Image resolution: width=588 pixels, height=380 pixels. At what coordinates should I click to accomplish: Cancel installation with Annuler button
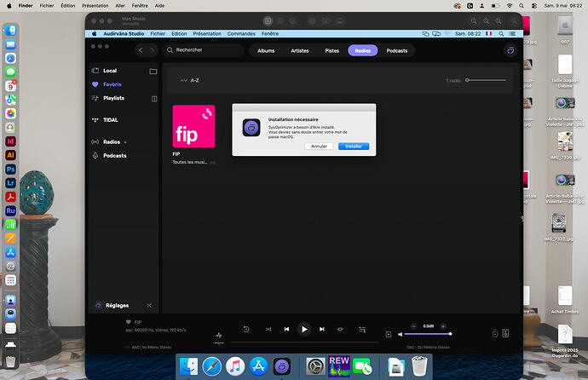319,147
